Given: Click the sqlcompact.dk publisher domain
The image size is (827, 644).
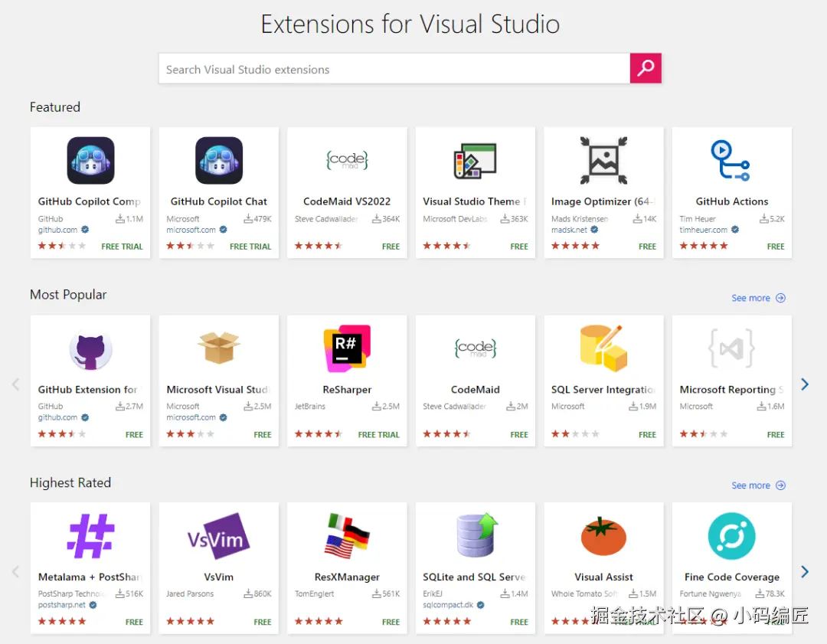Looking at the screenshot, I should pyautogui.click(x=448, y=605).
